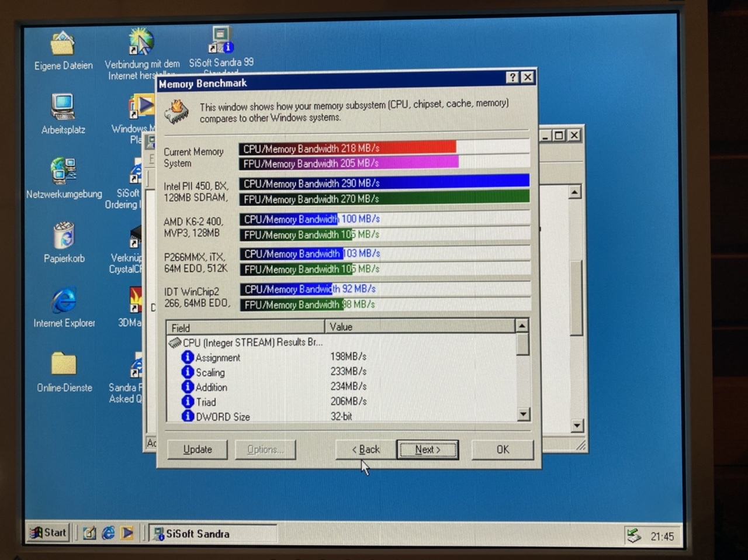Image resolution: width=748 pixels, height=560 pixels.
Task: Click the info icon beside Scaling
Action: coord(188,372)
